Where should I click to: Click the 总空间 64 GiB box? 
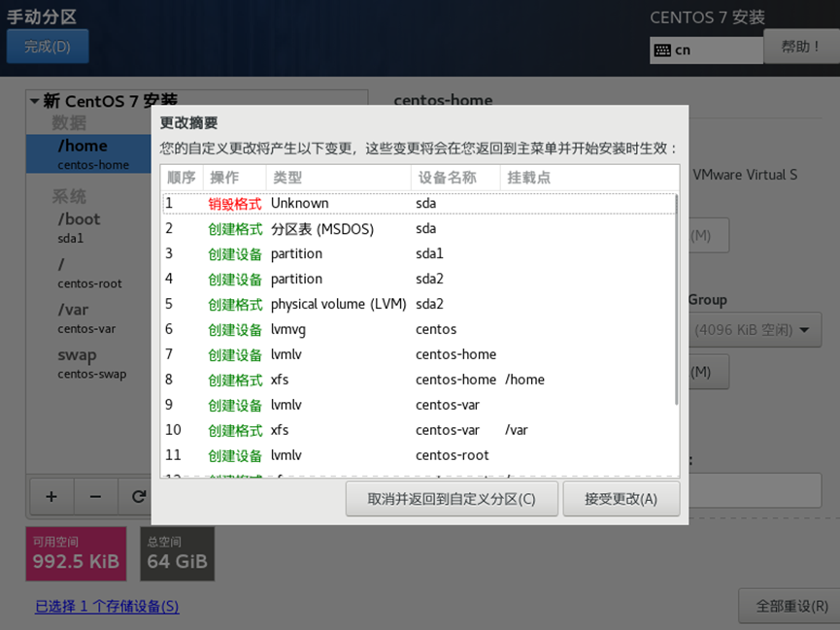click(178, 553)
